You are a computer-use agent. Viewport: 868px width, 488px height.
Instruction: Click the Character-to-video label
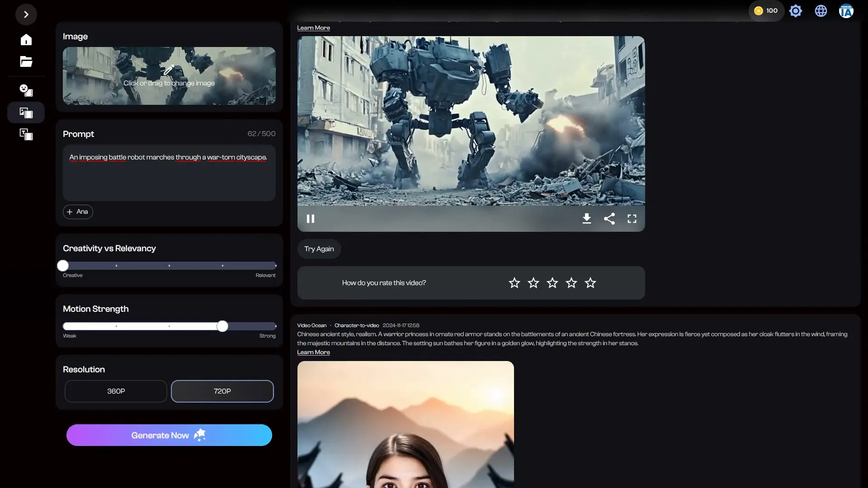pos(357,325)
